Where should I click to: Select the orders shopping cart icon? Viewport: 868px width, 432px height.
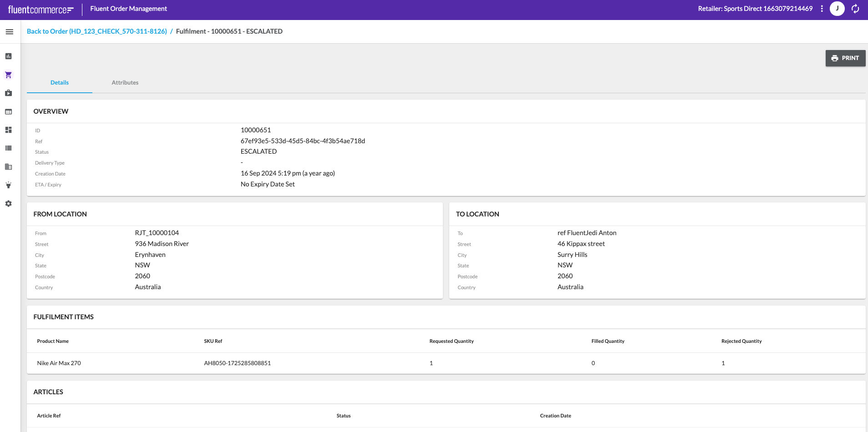click(9, 75)
